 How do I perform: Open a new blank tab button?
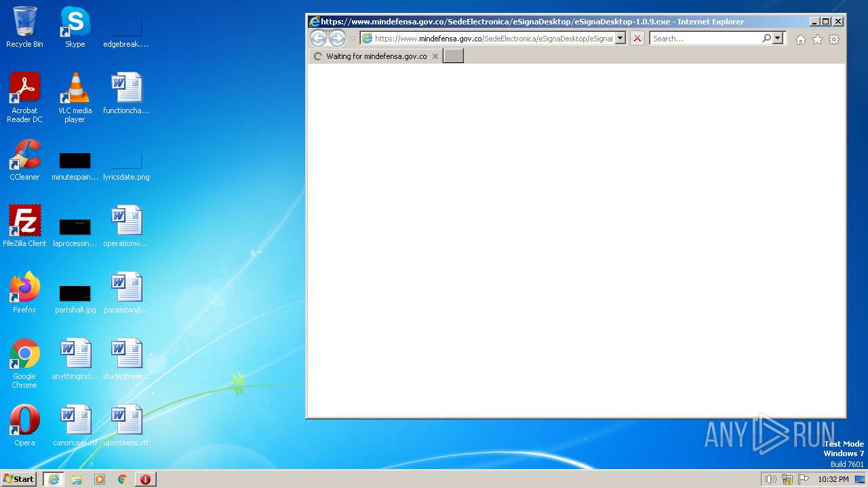453,56
